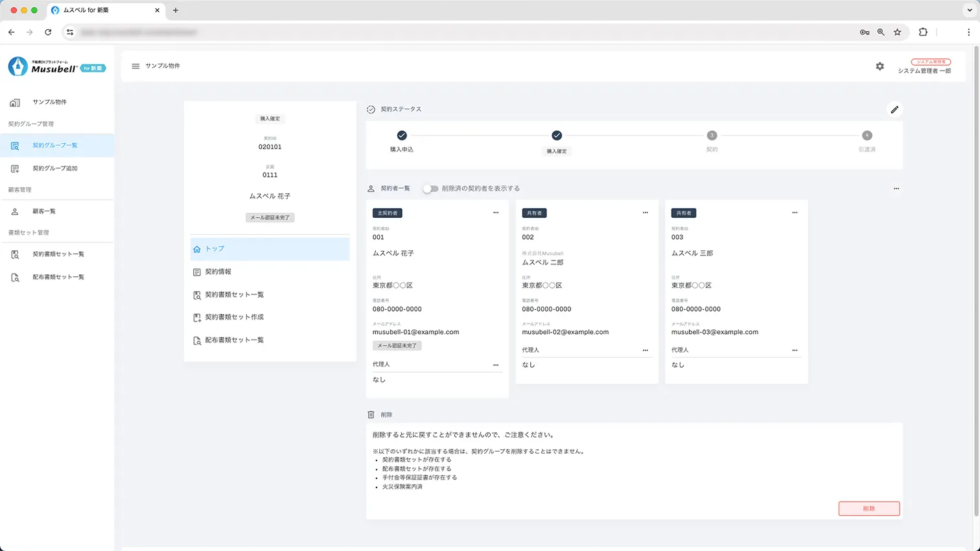Click the Musubell logo in the sidebar
980x551 pixels.
click(x=56, y=67)
